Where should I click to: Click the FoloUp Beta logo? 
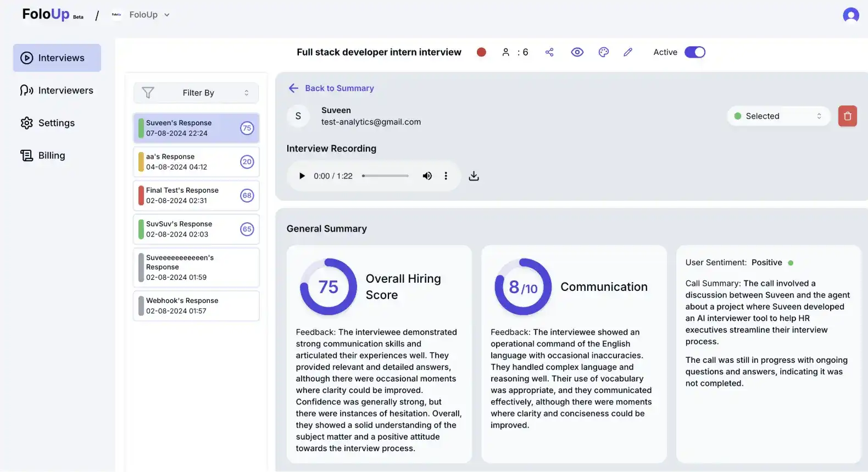coord(53,14)
